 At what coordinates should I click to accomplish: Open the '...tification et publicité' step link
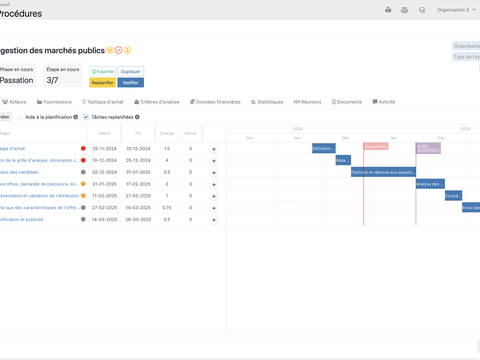(x=22, y=219)
